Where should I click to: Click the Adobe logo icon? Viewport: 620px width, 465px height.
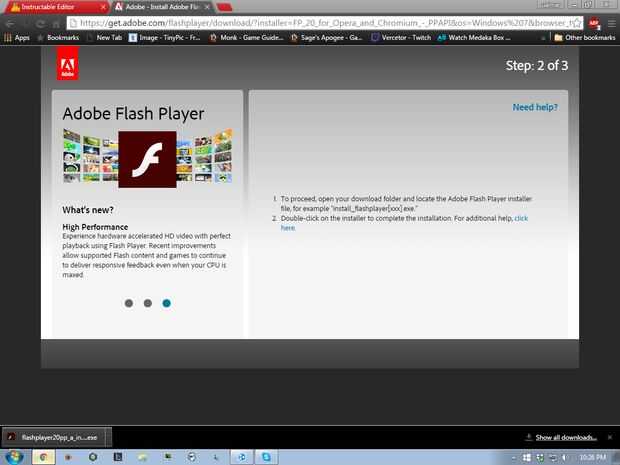tap(68, 64)
